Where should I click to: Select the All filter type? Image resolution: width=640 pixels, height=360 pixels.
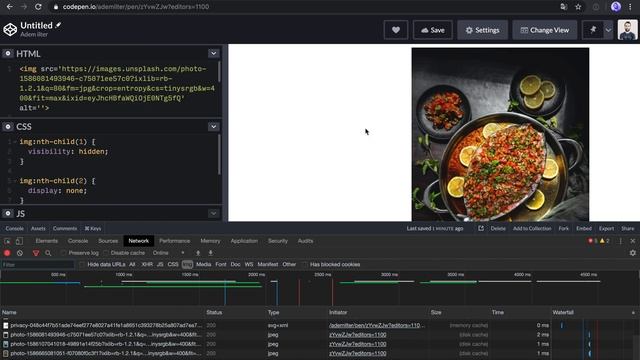[x=132, y=264]
